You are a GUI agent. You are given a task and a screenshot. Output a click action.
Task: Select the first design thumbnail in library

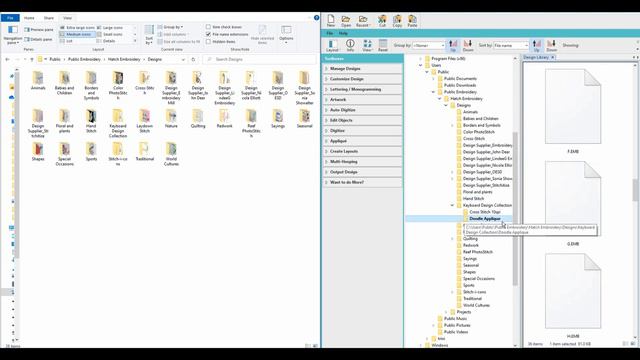pyautogui.click(x=573, y=106)
